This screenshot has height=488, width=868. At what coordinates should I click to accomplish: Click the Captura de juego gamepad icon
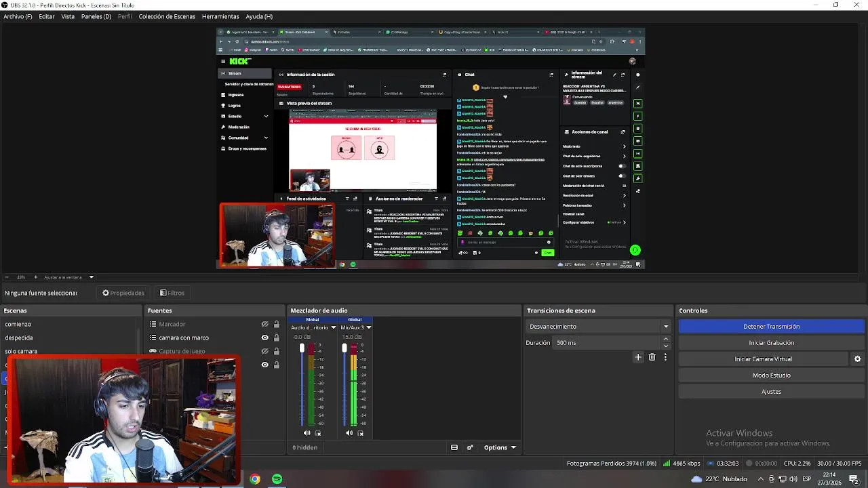click(x=153, y=351)
